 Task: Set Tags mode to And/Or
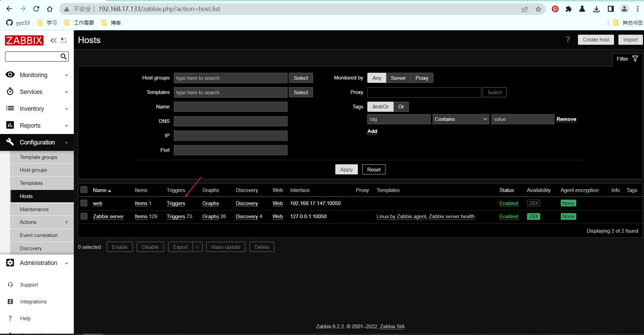(x=380, y=107)
